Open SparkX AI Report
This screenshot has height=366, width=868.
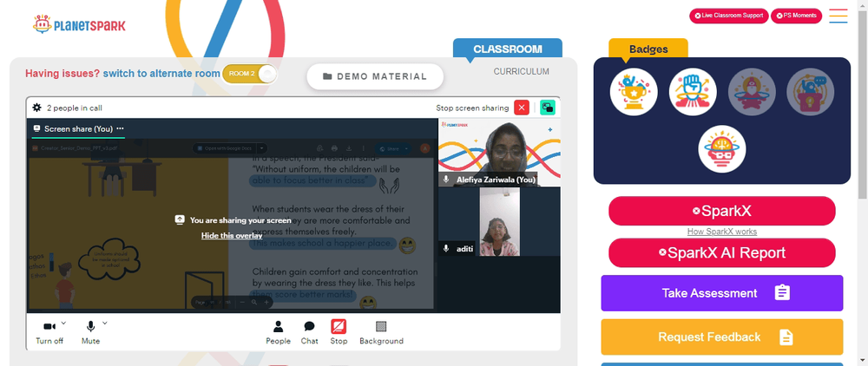[x=722, y=252]
